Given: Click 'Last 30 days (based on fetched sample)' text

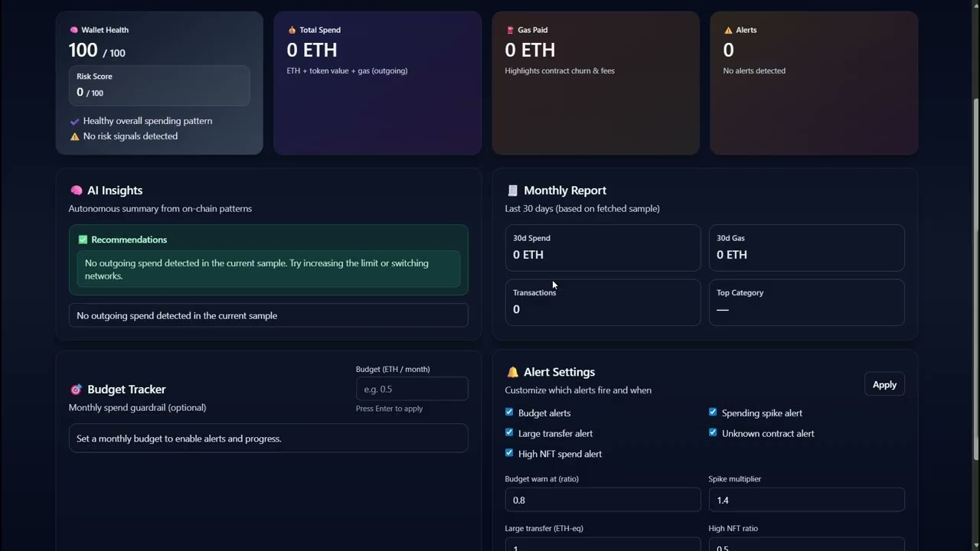Looking at the screenshot, I should (x=582, y=208).
